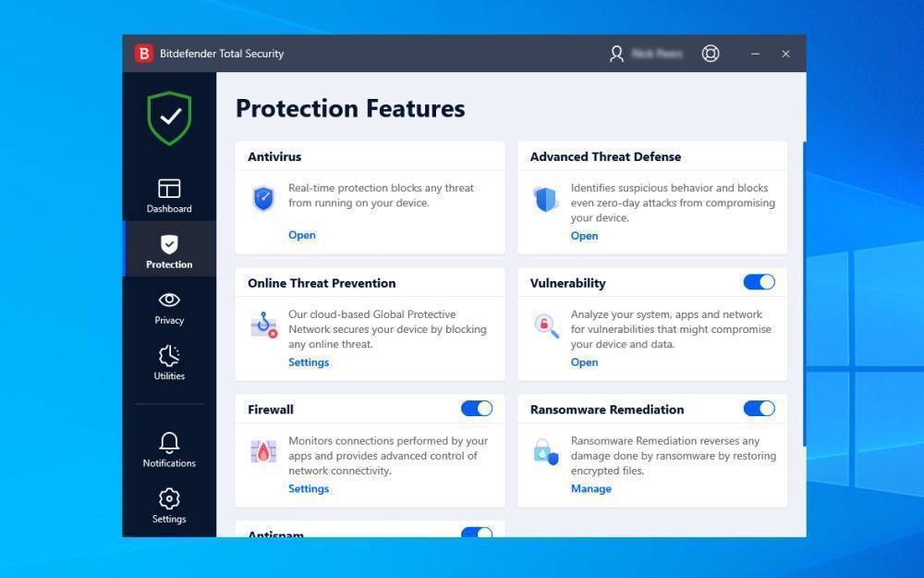Screen dimensions: 924x578
Task: Click Manage under Ransomware Remediation
Action: (590, 488)
